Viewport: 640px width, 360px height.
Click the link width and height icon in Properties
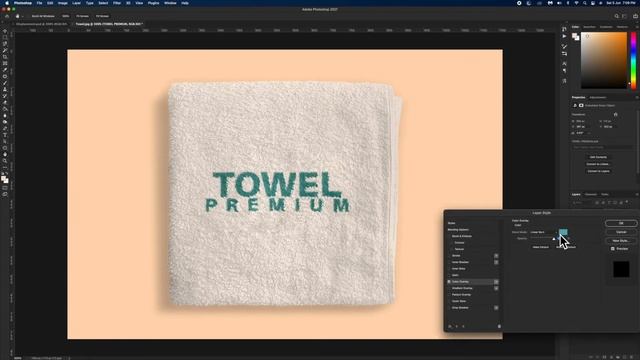point(616,115)
